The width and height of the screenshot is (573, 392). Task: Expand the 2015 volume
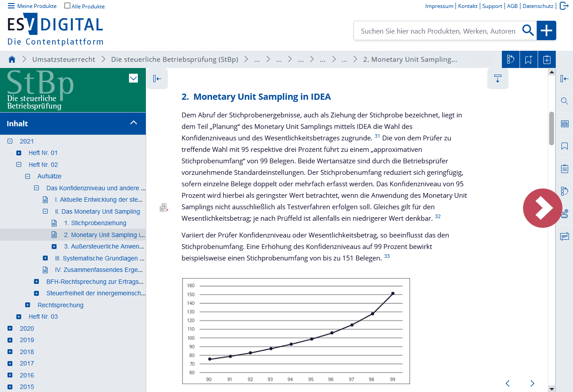point(10,387)
